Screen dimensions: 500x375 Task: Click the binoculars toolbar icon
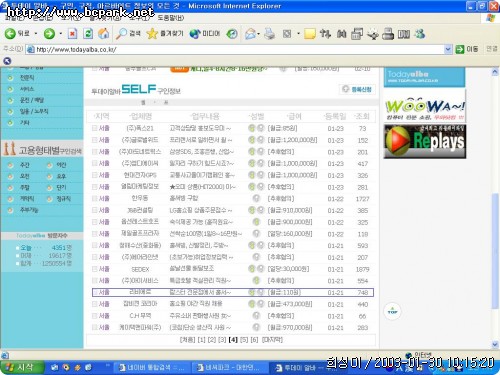pyautogui.click(x=341, y=33)
